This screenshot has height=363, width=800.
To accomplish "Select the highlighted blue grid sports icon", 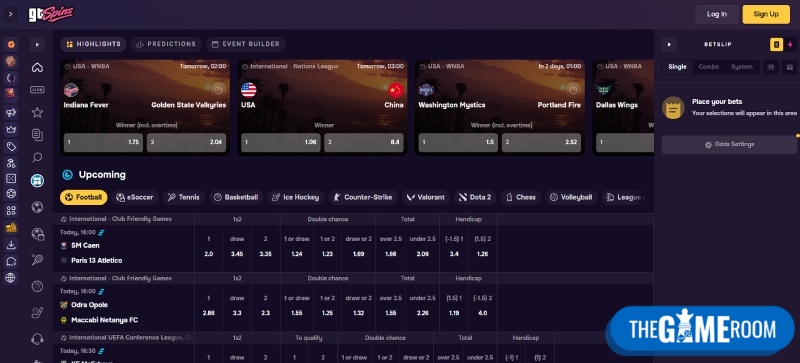I will point(37,180).
